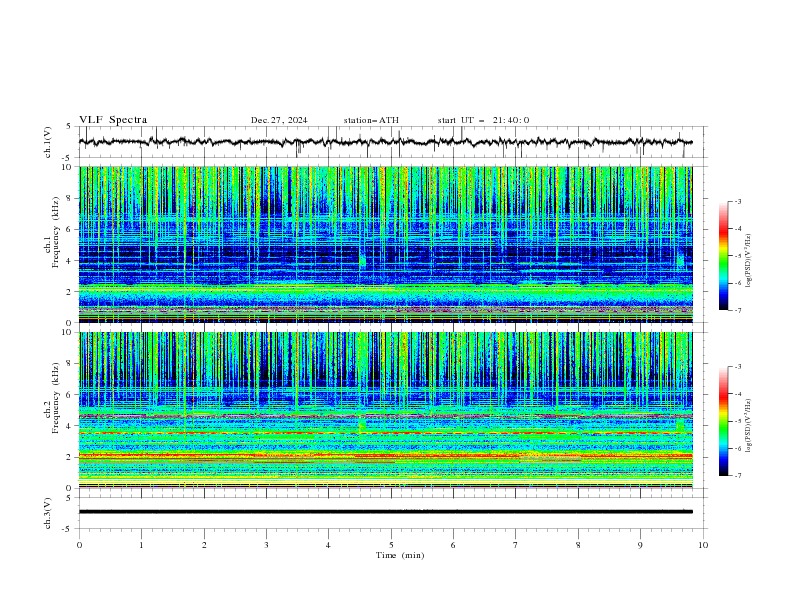Click inside the ch.2 spectrogram panel

386,410
